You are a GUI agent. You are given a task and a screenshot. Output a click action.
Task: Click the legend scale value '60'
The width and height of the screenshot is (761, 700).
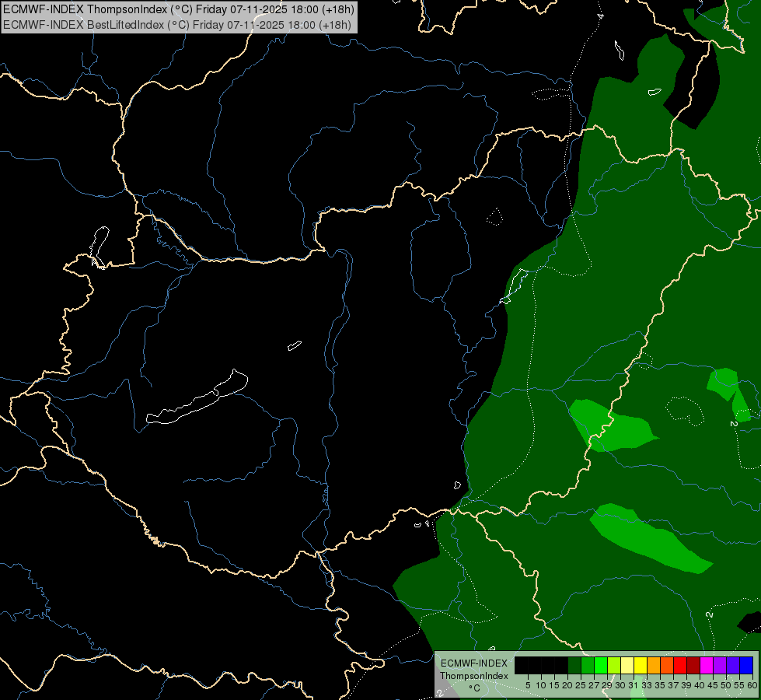point(752,685)
